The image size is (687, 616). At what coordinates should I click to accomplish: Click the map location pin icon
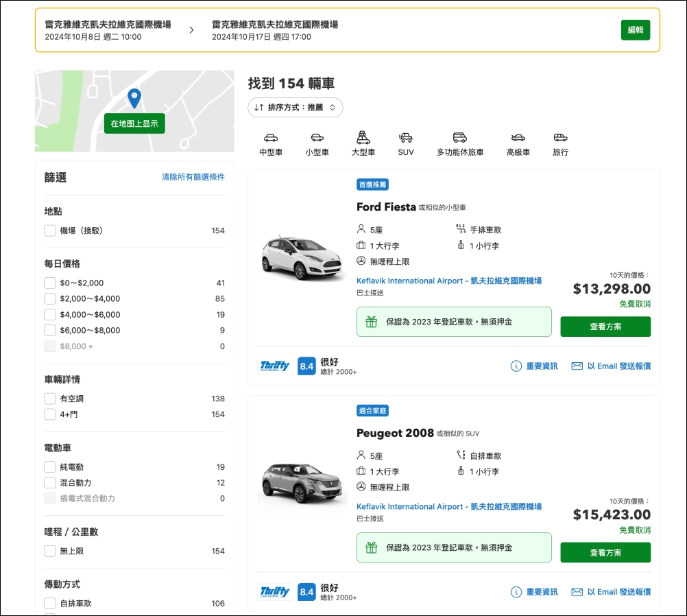(x=134, y=98)
